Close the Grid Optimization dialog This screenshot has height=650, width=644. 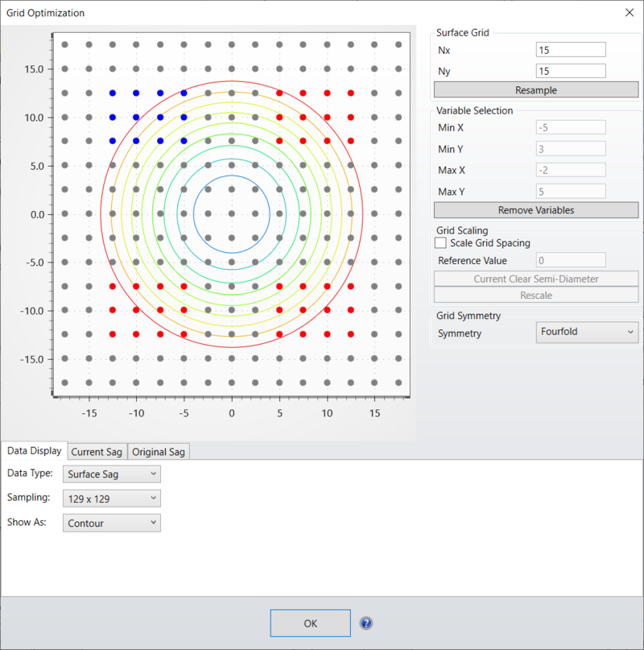[629, 12]
